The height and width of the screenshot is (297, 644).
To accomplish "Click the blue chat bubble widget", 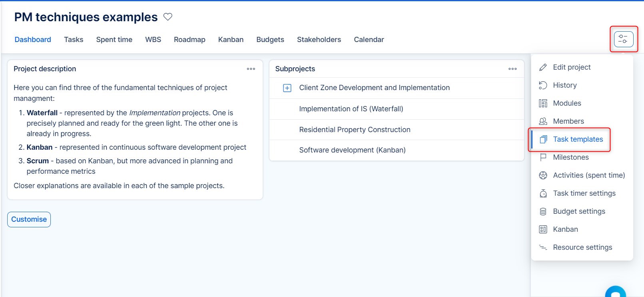I will pos(615,292).
